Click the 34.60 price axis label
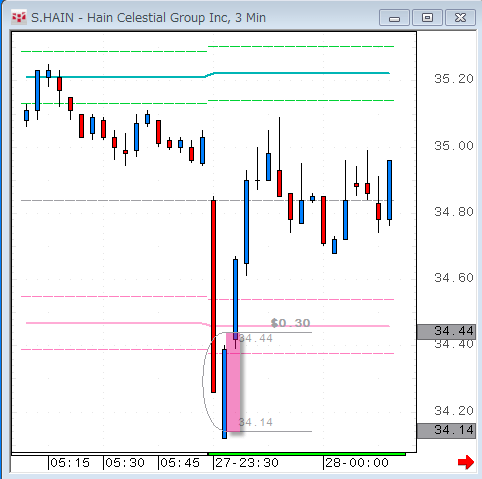Image resolution: width=482 pixels, height=479 pixels. click(454, 278)
